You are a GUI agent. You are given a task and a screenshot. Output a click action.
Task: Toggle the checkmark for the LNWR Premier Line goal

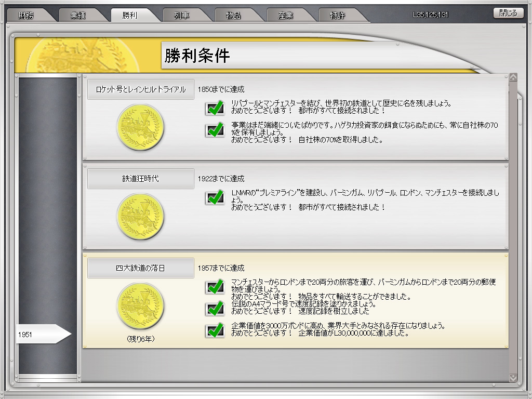tap(215, 198)
